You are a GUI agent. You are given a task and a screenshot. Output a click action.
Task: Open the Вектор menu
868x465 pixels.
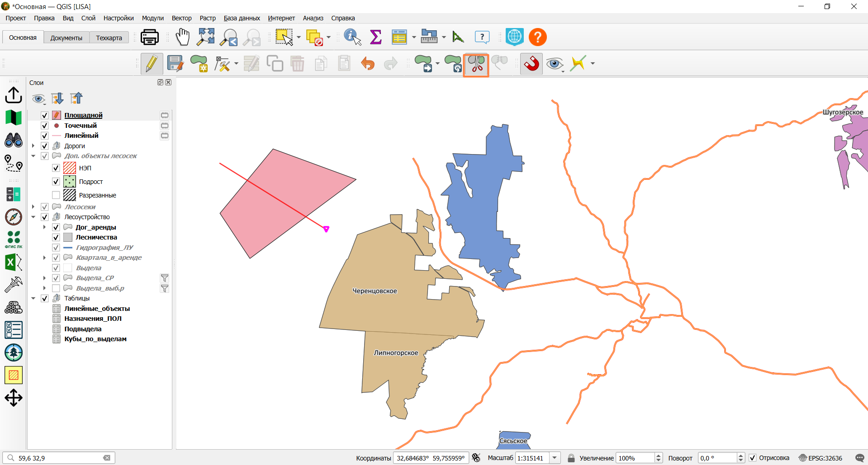181,18
